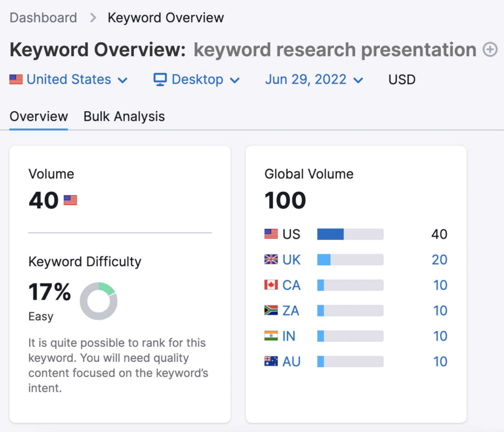The image size is (504, 432).
Task: Open the IN country link
Action: tap(289, 336)
